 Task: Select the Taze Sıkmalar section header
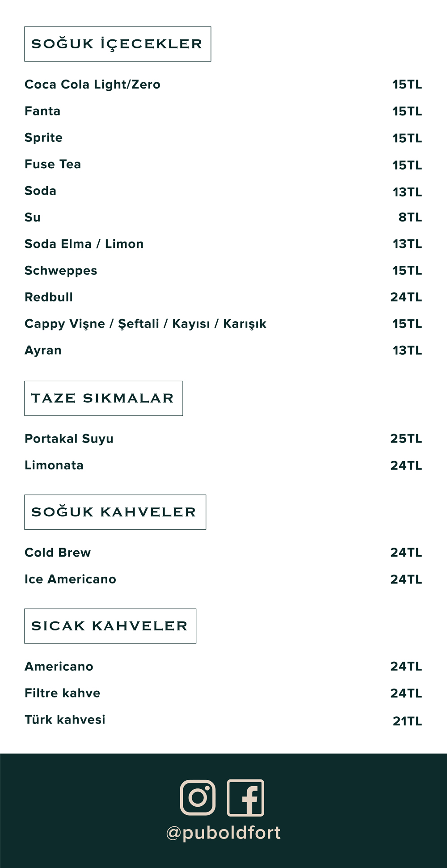[x=103, y=398]
